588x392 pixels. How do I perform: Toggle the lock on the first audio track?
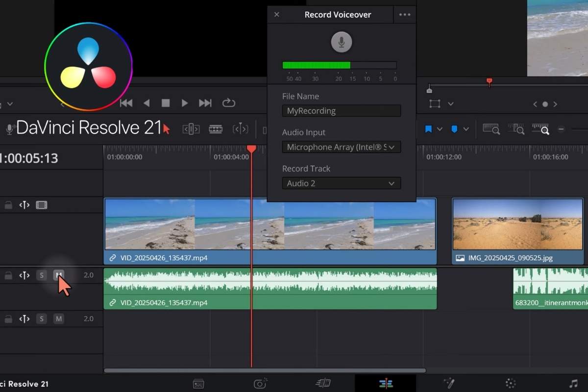pyautogui.click(x=8, y=275)
